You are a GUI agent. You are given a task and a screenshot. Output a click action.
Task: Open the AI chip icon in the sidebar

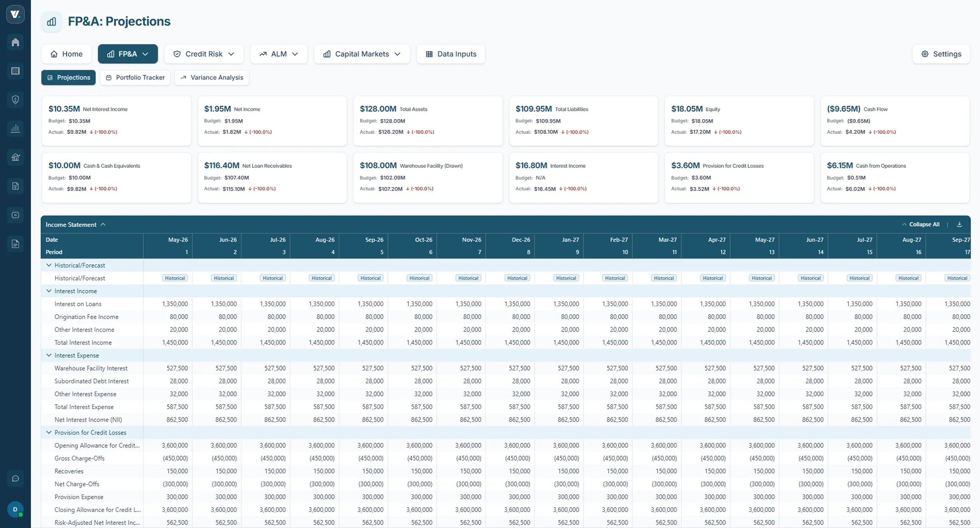click(x=15, y=215)
